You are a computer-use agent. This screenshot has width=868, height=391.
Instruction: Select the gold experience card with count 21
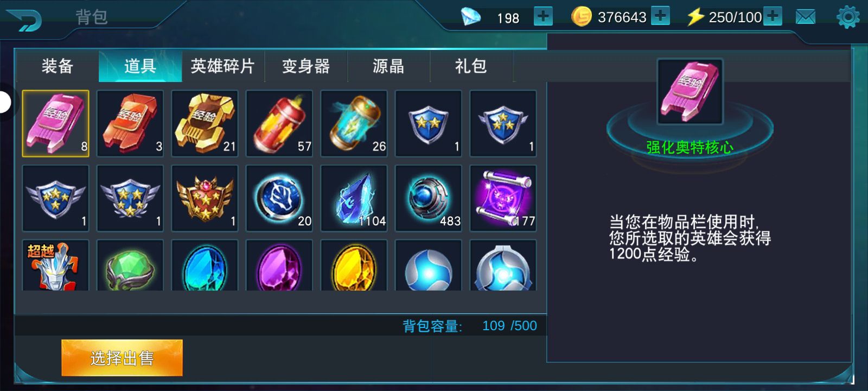click(x=205, y=124)
